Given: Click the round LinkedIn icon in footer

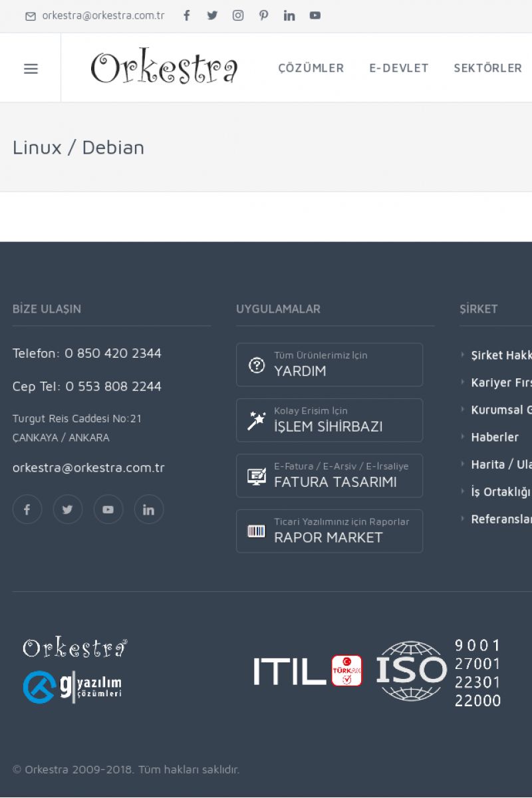Looking at the screenshot, I should click(149, 509).
